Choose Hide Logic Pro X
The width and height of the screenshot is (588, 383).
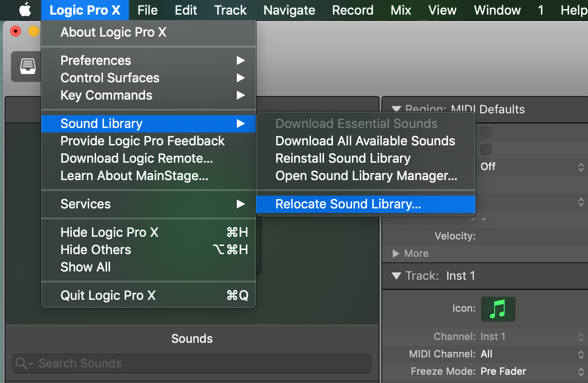[x=149, y=232]
